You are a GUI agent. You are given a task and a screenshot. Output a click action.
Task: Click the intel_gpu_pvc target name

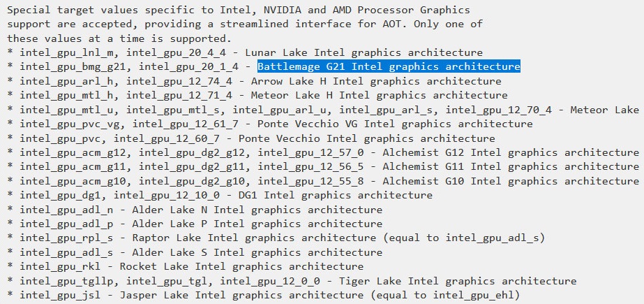(63, 138)
